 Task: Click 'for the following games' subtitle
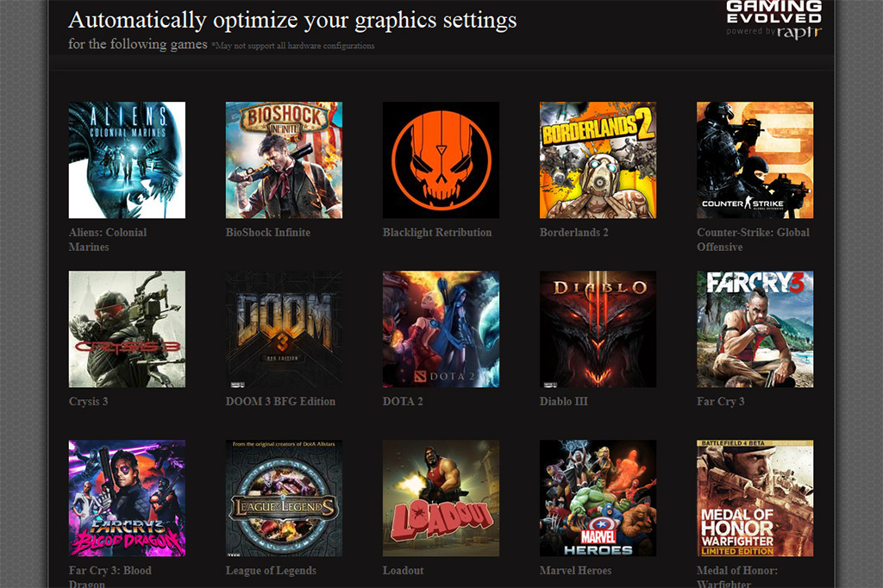pos(137,44)
